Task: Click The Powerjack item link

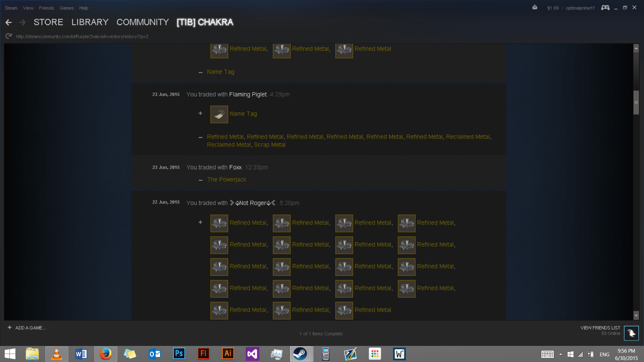Action: click(226, 180)
